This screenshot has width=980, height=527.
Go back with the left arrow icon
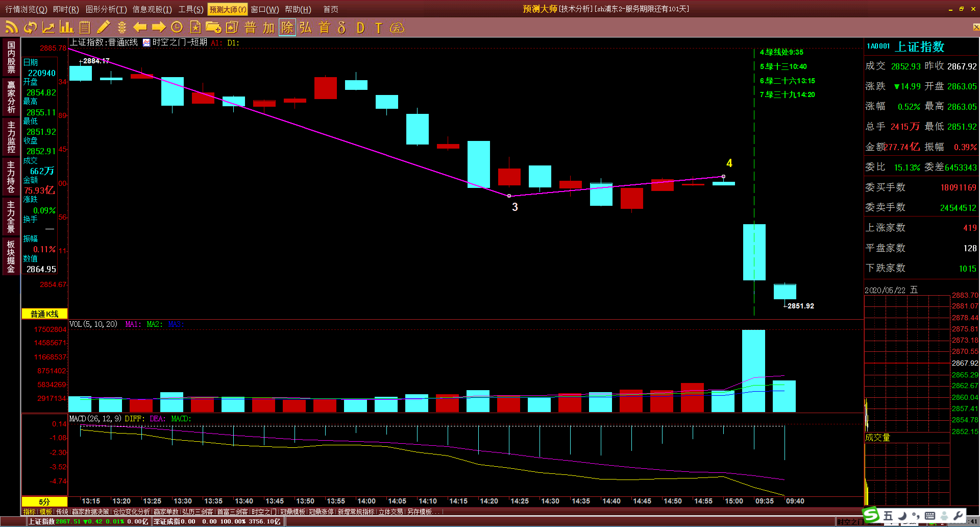point(140,28)
